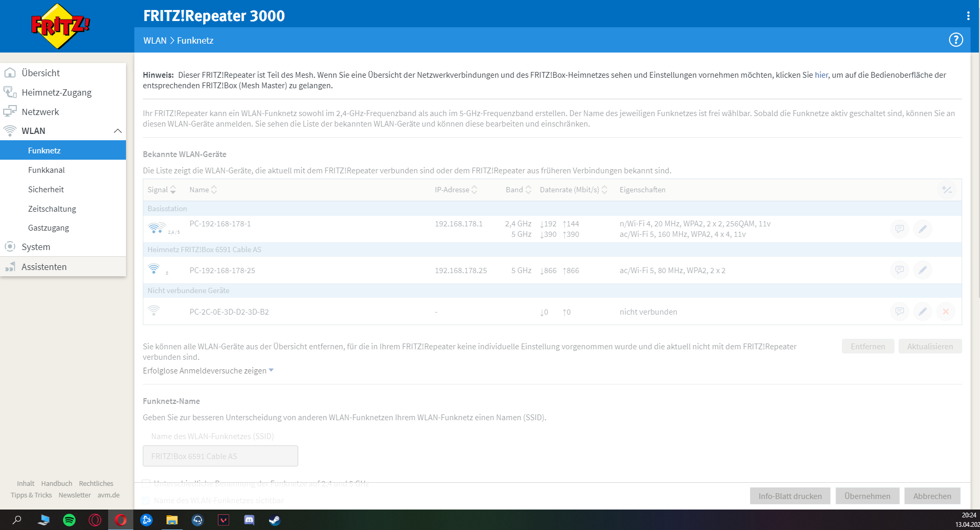Open the Rechtliches footer link
The width and height of the screenshot is (980, 530).
[x=96, y=484]
